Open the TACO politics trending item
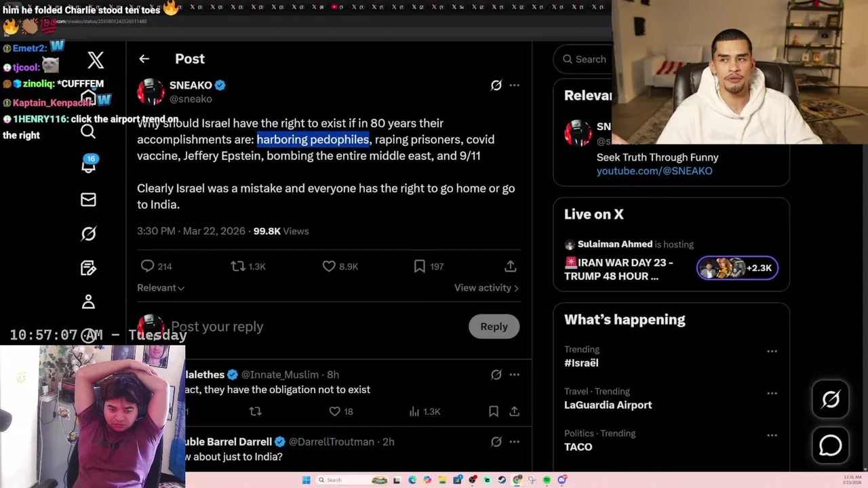The height and width of the screenshot is (488, 868). [578, 447]
